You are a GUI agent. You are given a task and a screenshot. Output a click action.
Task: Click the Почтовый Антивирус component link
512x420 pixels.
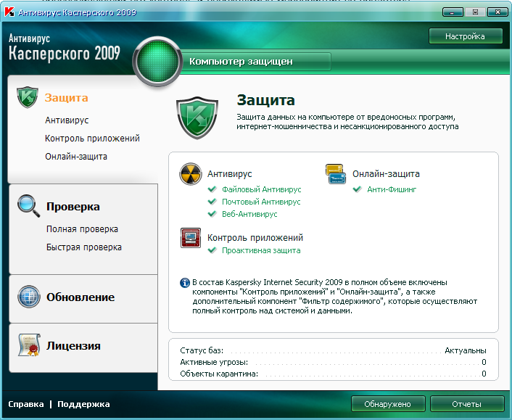261,202
